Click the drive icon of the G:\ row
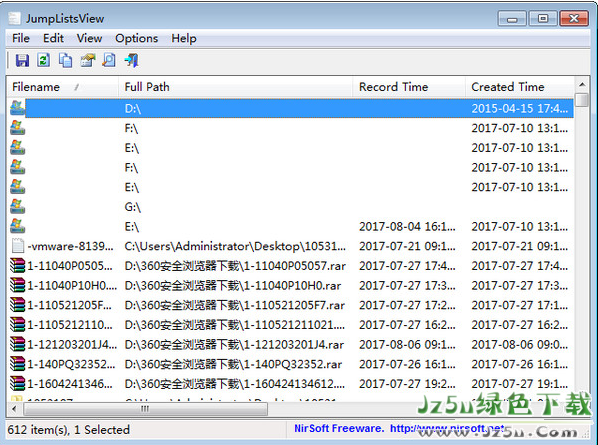 (18, 207)
